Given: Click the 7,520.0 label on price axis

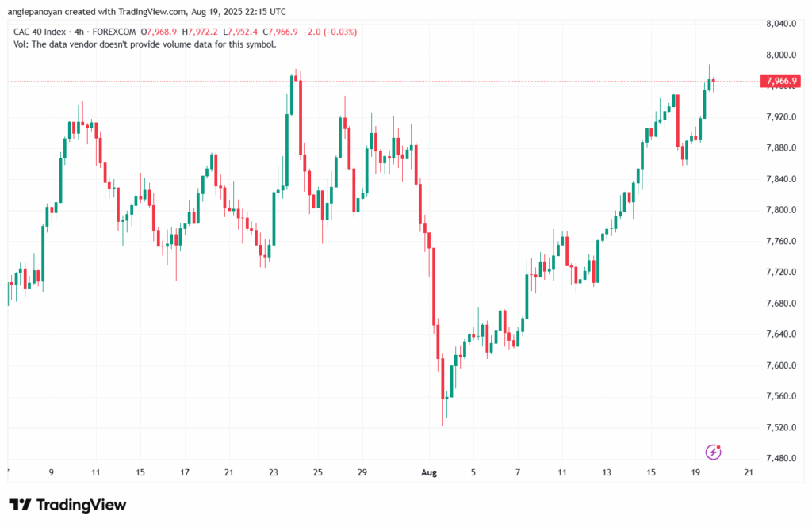Looking at the screenshot, I should tap(780, 428).
